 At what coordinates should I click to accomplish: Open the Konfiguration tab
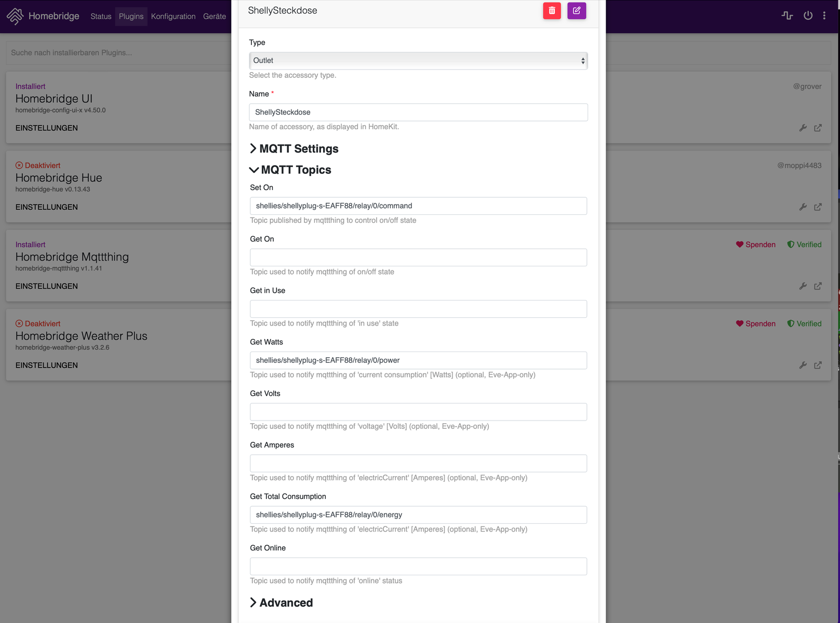pyautogui.click(x=173, y=17)
